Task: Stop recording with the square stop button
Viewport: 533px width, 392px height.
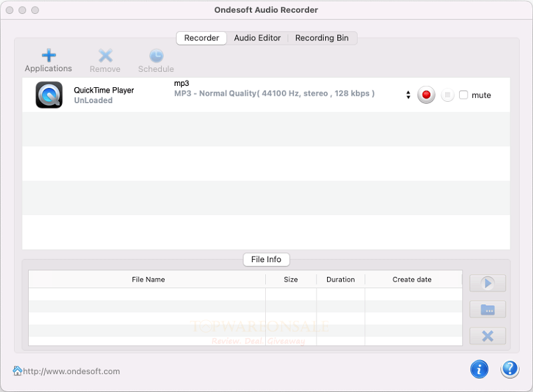Action: [448, 95]
